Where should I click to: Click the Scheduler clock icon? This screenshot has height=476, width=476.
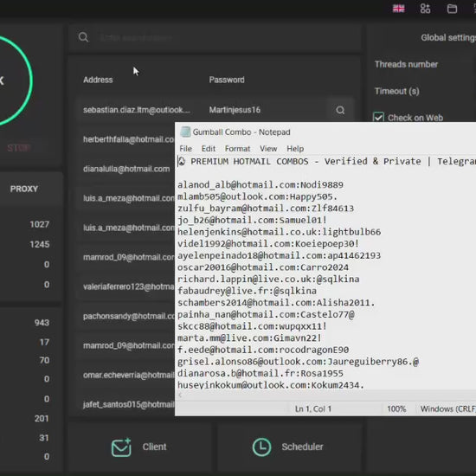click(x=261, y=447)
